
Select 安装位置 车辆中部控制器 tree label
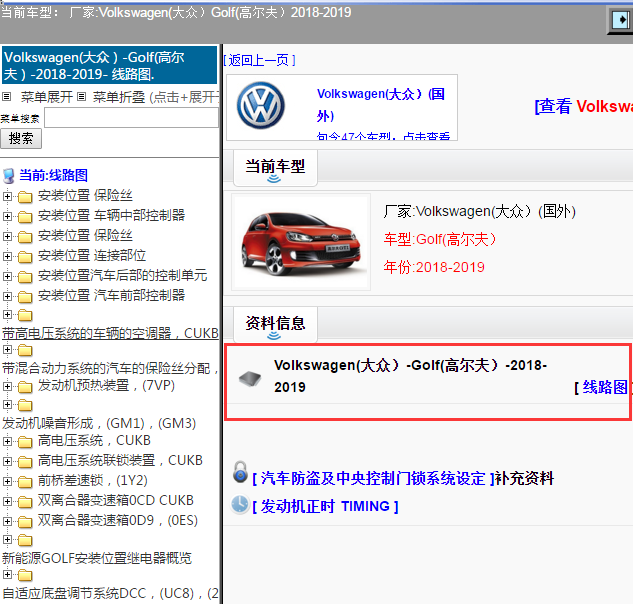tap(111, 215)
